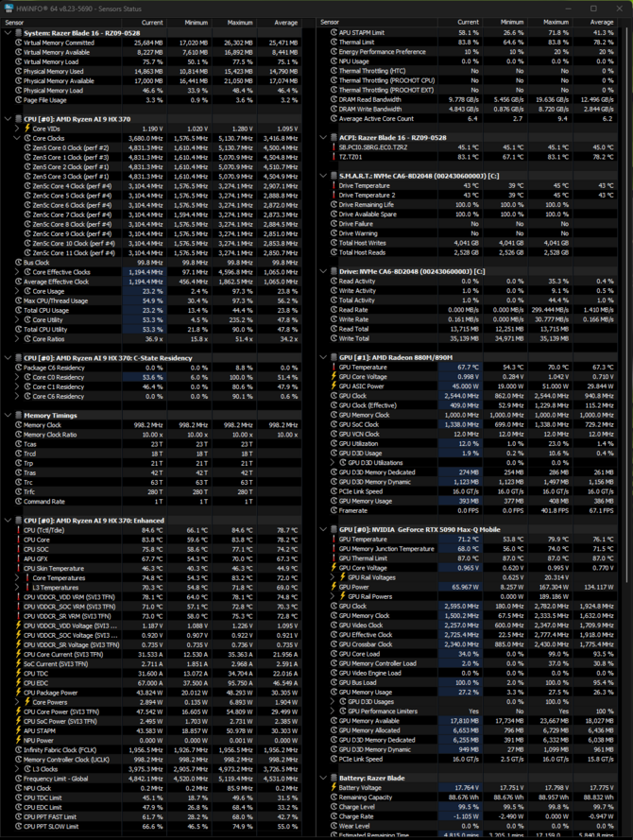633x840 pixels.
Task: Click the clock icon beside GPU Bus Load
Action: 334,682
